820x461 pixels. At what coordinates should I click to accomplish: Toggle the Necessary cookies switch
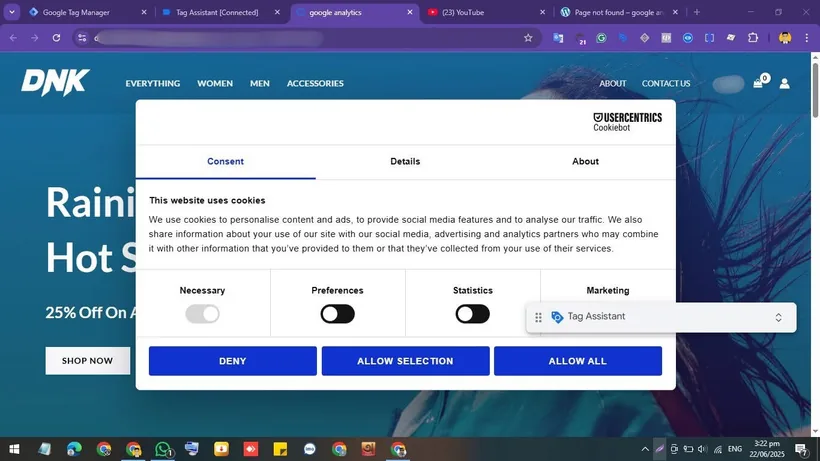(202, 314)
